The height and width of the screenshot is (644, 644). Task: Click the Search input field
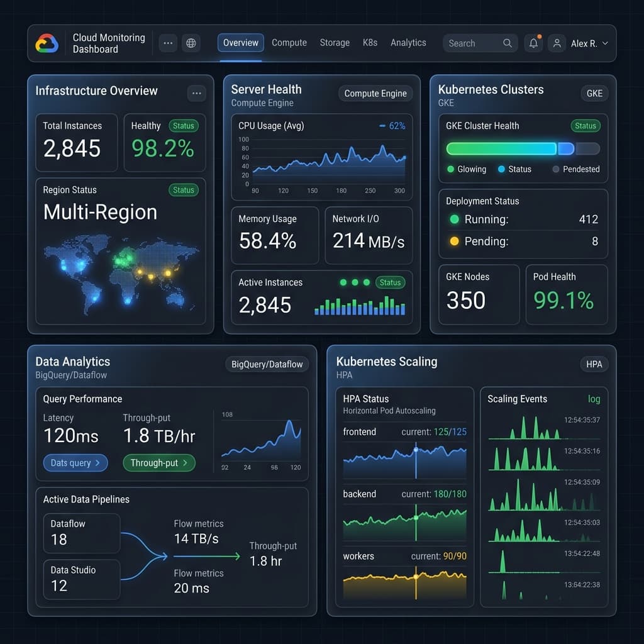(x=480, y=43)
